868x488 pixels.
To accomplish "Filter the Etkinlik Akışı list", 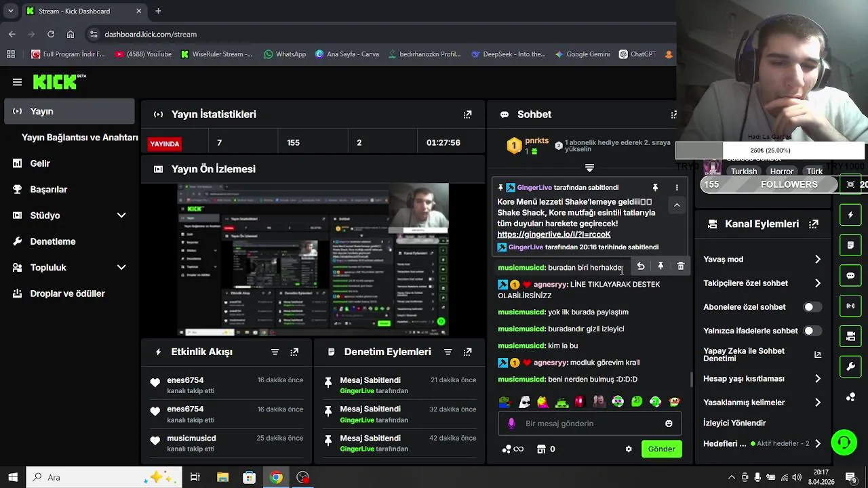I will (x=275, y=352).
